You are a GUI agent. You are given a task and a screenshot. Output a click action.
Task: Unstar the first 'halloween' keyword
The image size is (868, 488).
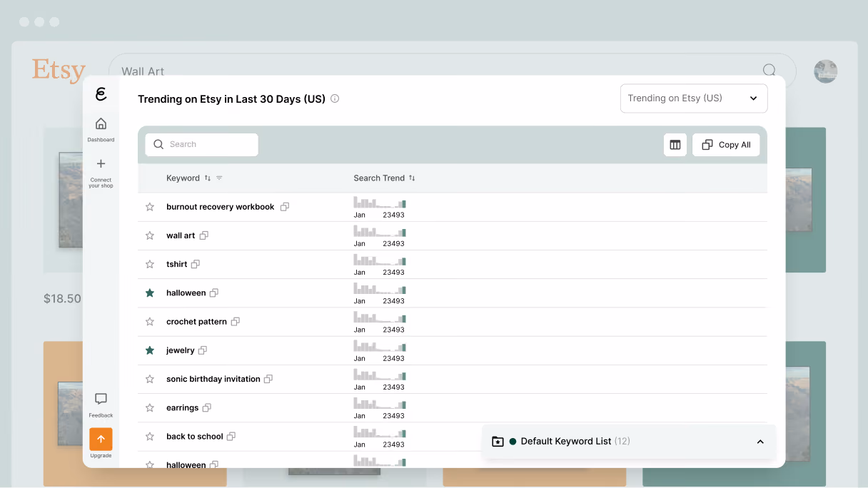pyautogui.click(x=150, y=293)
